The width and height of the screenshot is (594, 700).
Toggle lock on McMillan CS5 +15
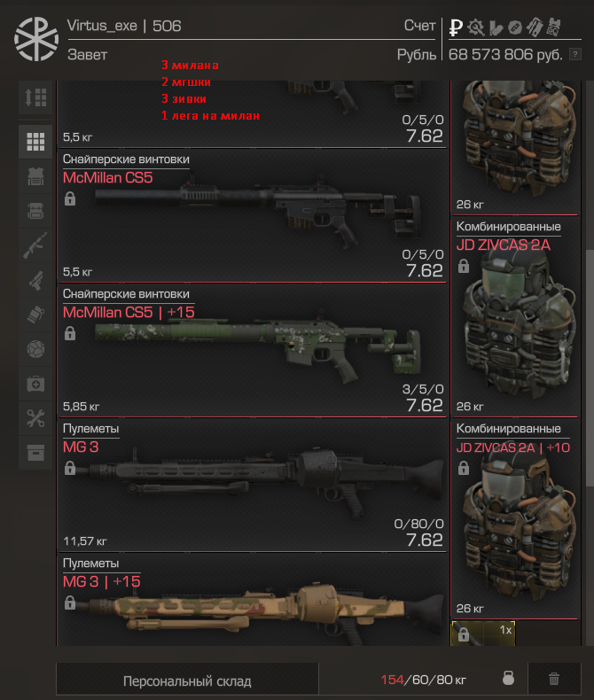coord(70,333)
